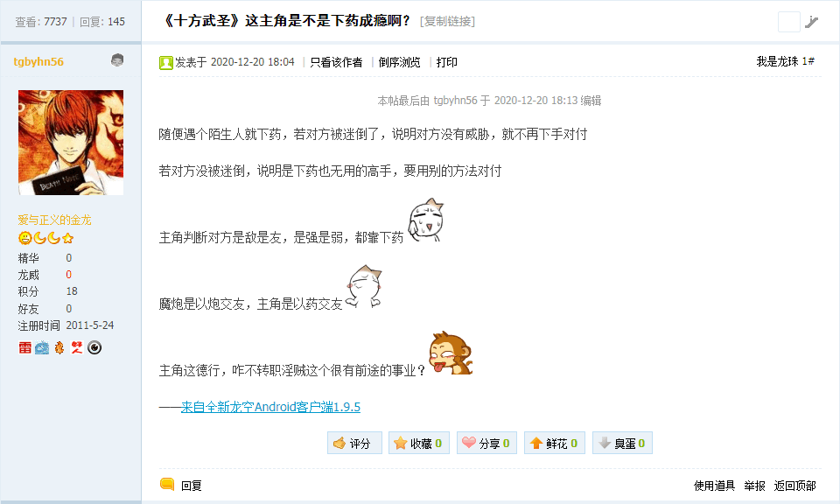Give flowers with the 鲜花 button
The image size is (840, 504).
[555, 443]
